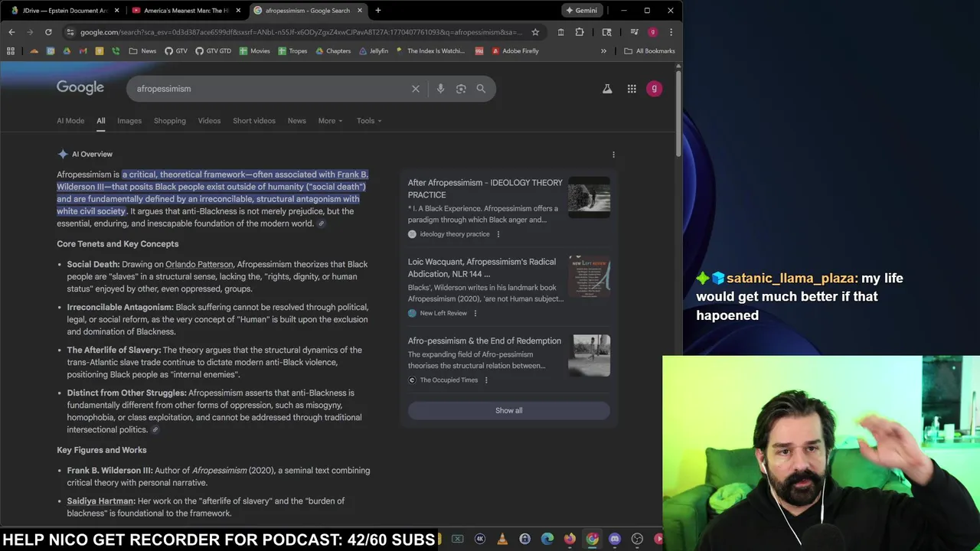Viewport: 980px width, 551px height.
Task: Open Firefox from the taskbar
Action: tap(570, 539)
